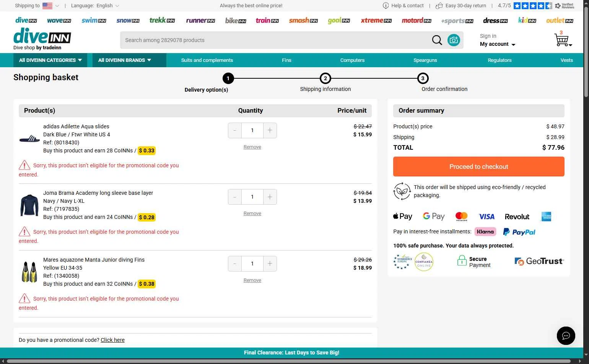
Task: Decrease quantity of Joma Brama base layer
Action: click(235, 197)
